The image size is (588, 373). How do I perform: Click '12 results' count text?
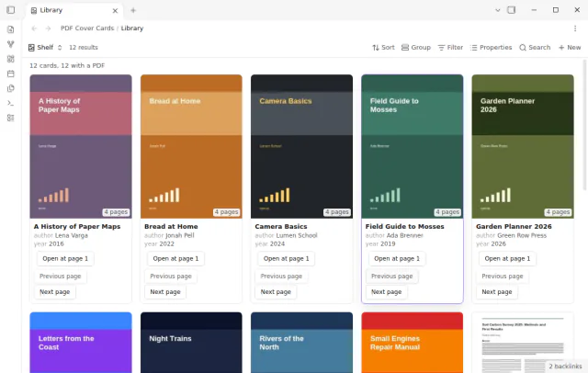point(84,47)
